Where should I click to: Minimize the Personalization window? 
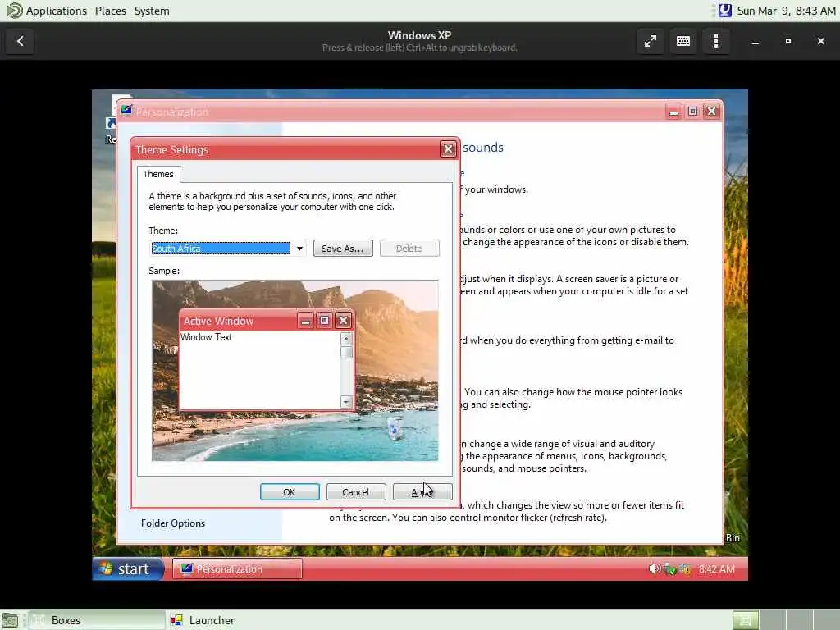point(674,111)
